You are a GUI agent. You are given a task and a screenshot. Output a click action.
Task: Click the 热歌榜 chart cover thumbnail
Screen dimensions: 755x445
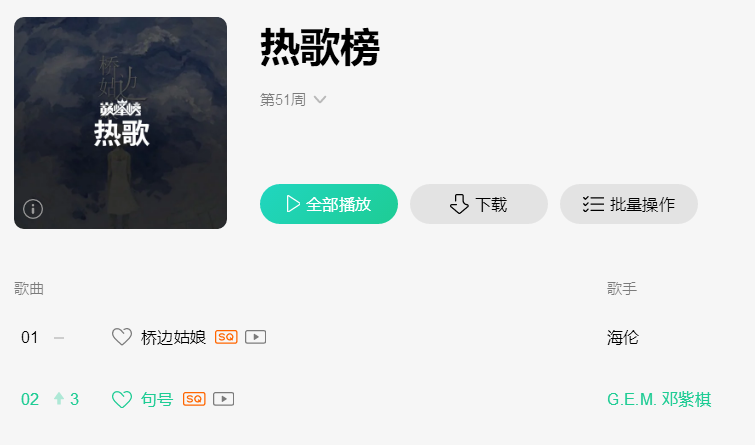click(x=120, y=123)
